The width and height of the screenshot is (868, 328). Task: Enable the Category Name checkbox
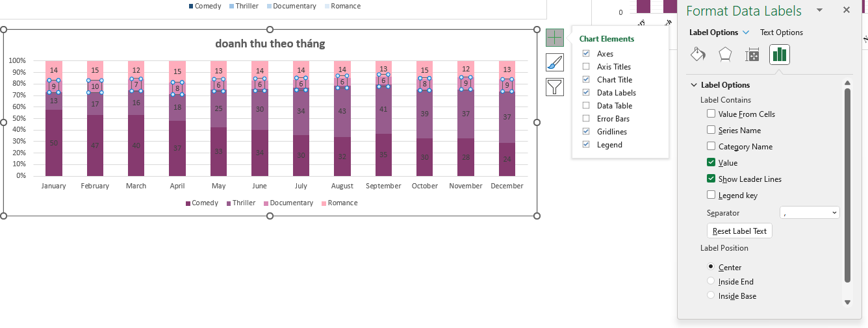[711, 147]
